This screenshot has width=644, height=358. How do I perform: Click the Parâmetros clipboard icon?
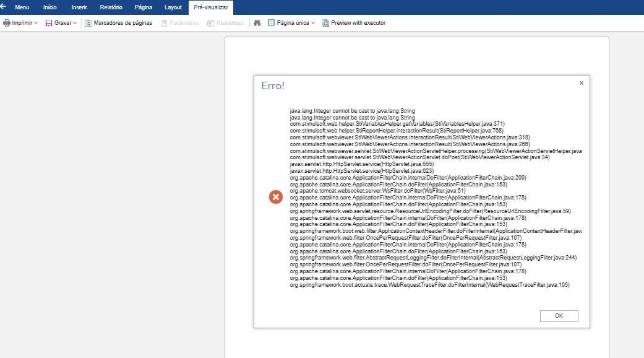(165, 23)
